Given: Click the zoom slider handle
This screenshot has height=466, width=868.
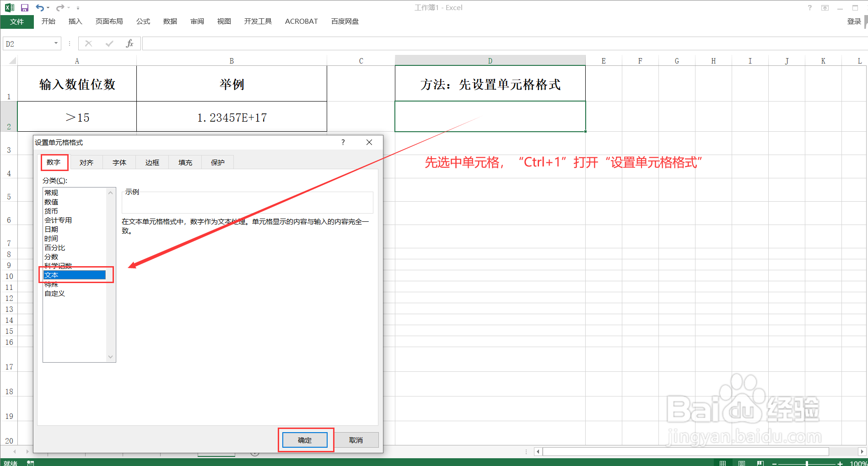Looking at the screenshot, I should coord(807,464).
